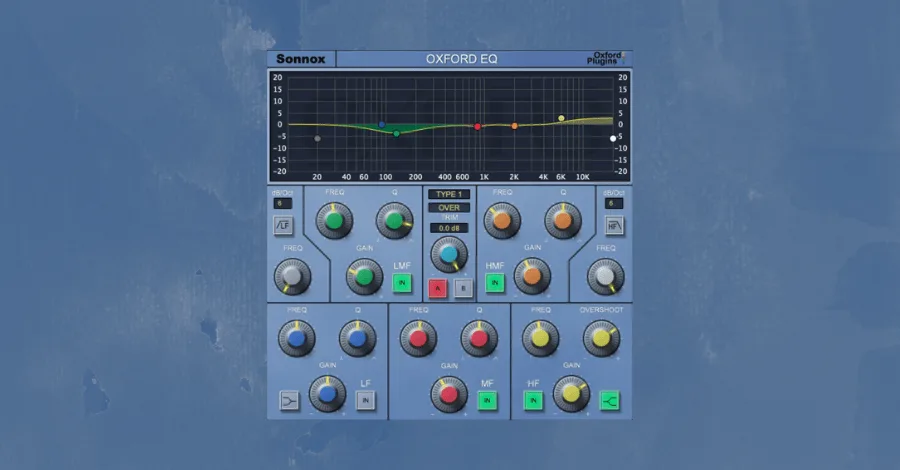The height and width of the screenshot is (470, 900).
Task: Click the green LMF Q knob
Action: (x=394, y=220)
